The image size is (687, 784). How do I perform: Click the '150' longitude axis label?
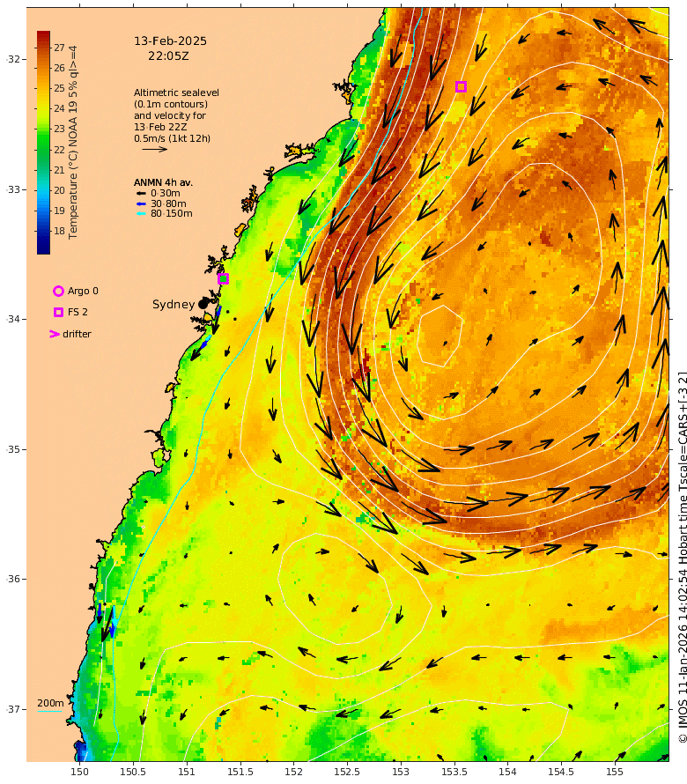(x=79, y=772)
